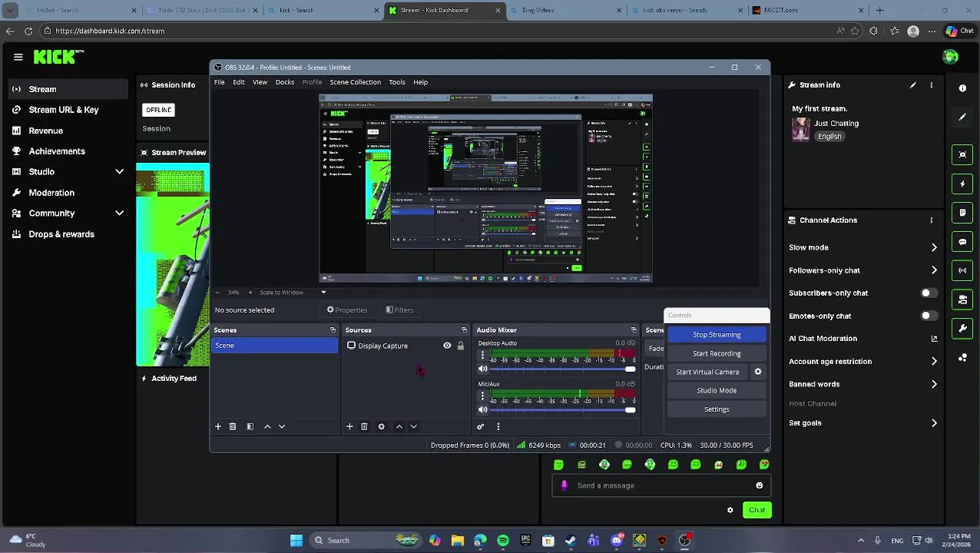Click Stop Streaming in OBS
The image size is (980, 553).
[717, 335]
